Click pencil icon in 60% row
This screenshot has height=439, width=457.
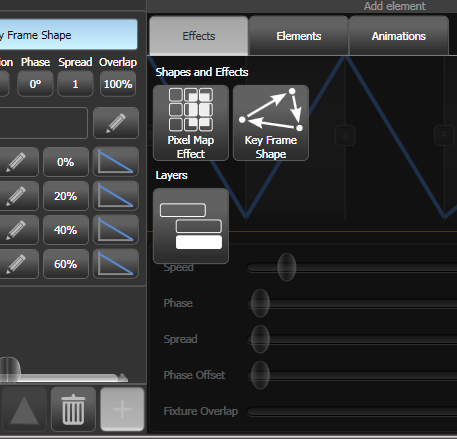[16, 264]
